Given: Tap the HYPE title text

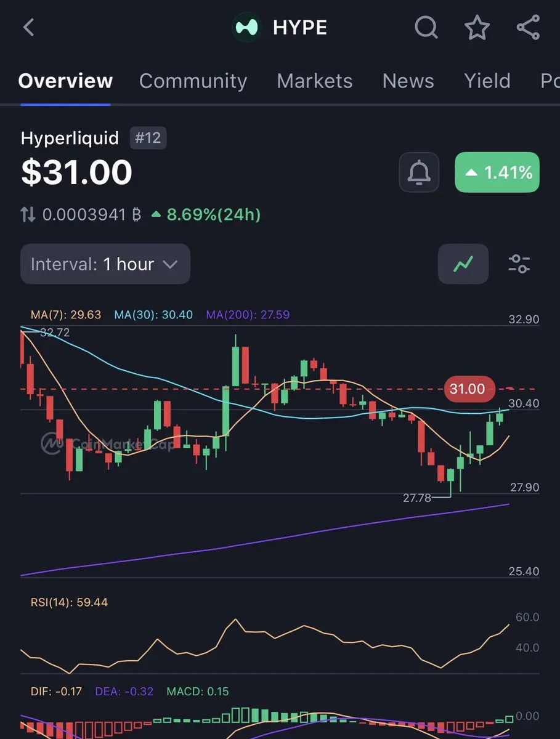Looking at the screenshot, I should [300, 28].
